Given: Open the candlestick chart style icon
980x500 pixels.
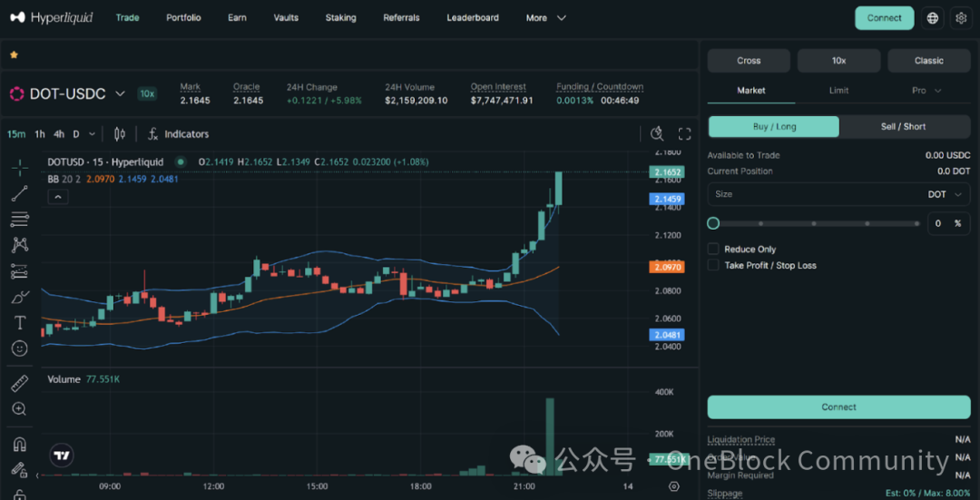Looking at the screenshot, I should click(120, 133).
